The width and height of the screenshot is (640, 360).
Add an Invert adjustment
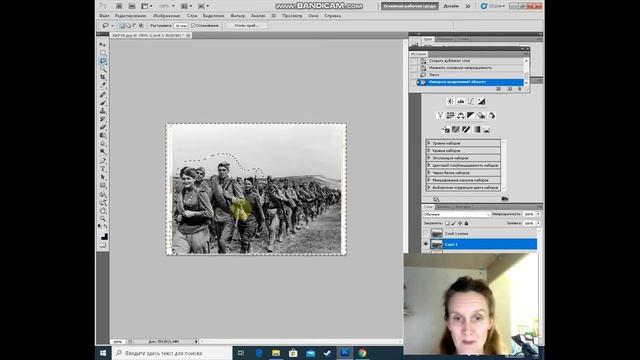coord(446,130)
